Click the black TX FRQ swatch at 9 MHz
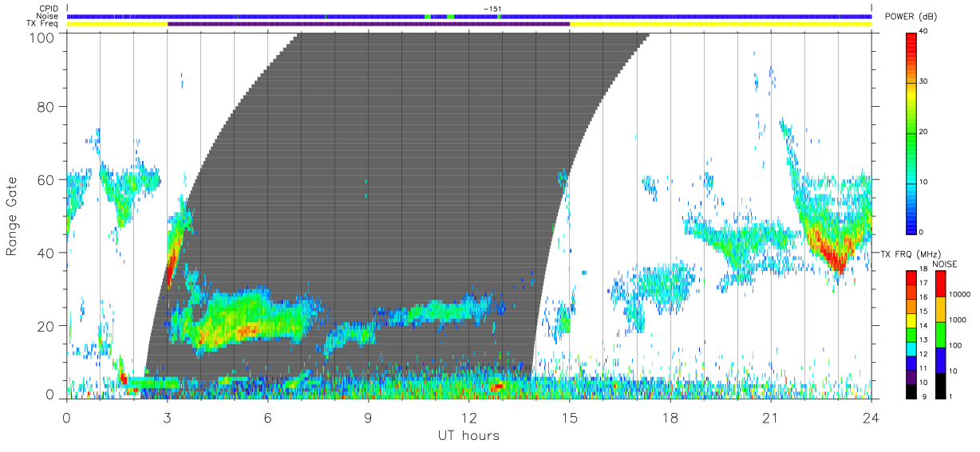This screenshot has height=452, width=980. [911, 390]
